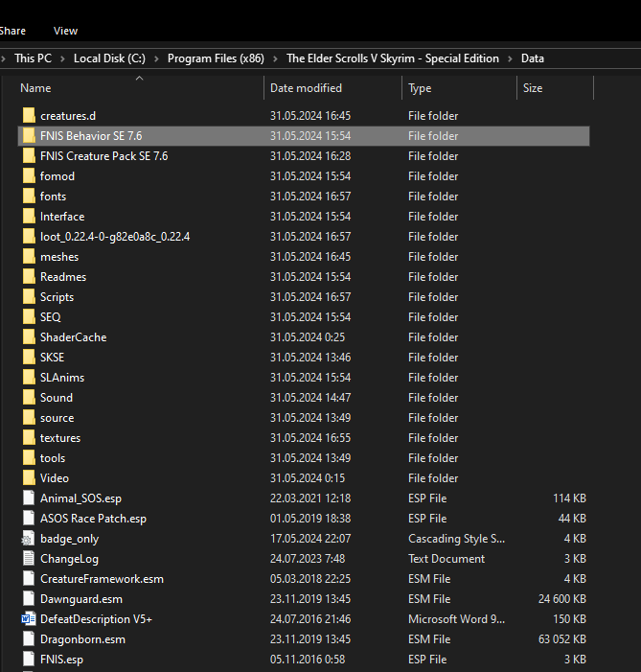This screenshot has width=641, height=672.
Task: Click the 63 052 KB size value
Action: pyautogui.click(x=562, y=639)
